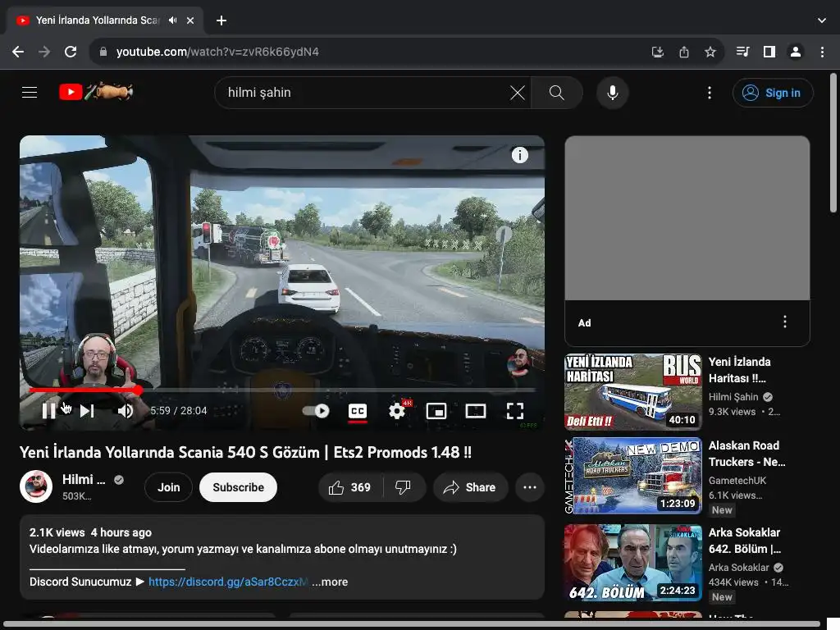Screen dimensions: 840x630
Task: Open the video info card icon
Action: click(x=519, y=155)
